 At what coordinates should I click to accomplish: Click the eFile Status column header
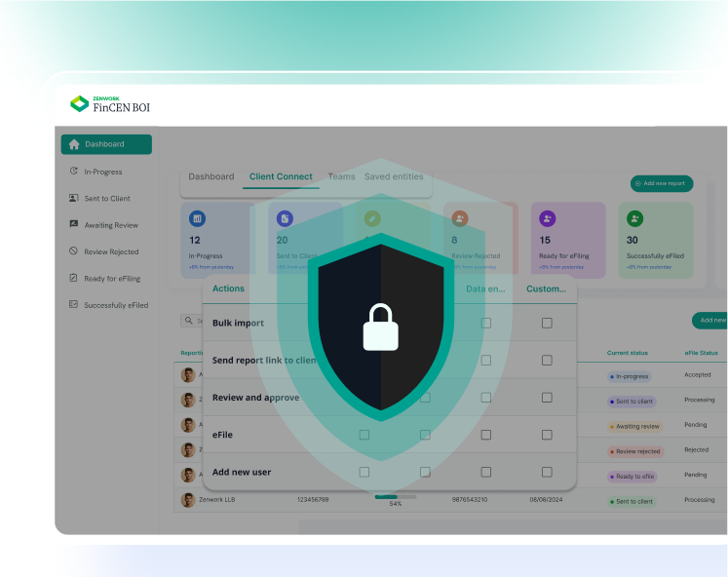point(701,353)
